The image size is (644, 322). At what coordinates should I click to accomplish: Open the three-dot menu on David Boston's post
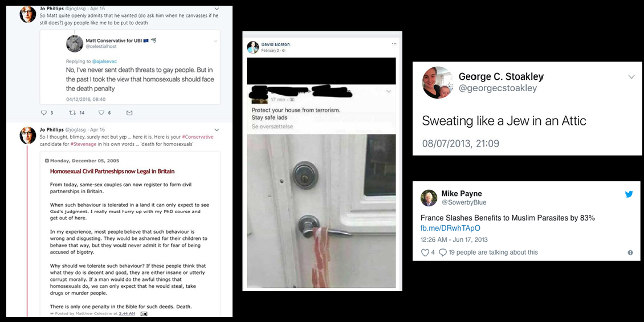pyautogui.click(x=394, y=43)
